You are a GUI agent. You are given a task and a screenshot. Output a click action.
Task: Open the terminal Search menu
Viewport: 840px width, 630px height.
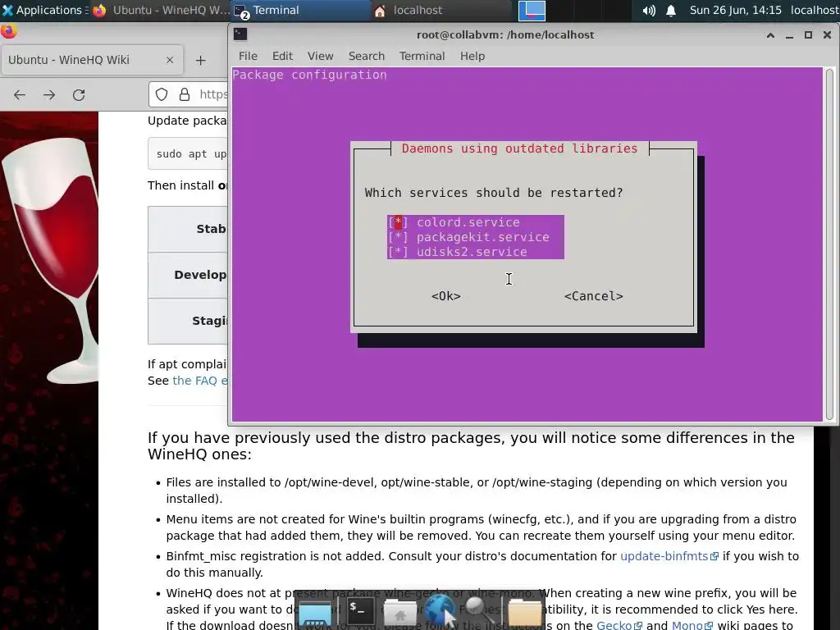(x=367, y=56)
